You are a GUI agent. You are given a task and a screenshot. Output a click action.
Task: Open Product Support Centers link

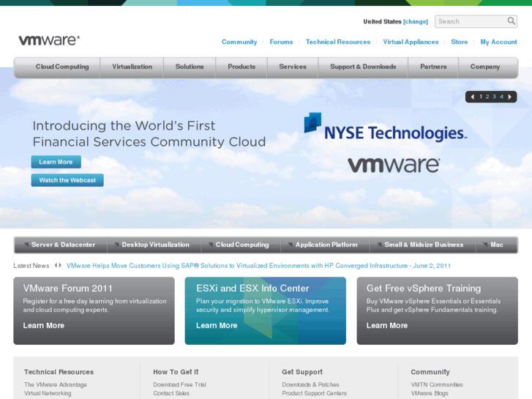314,393
